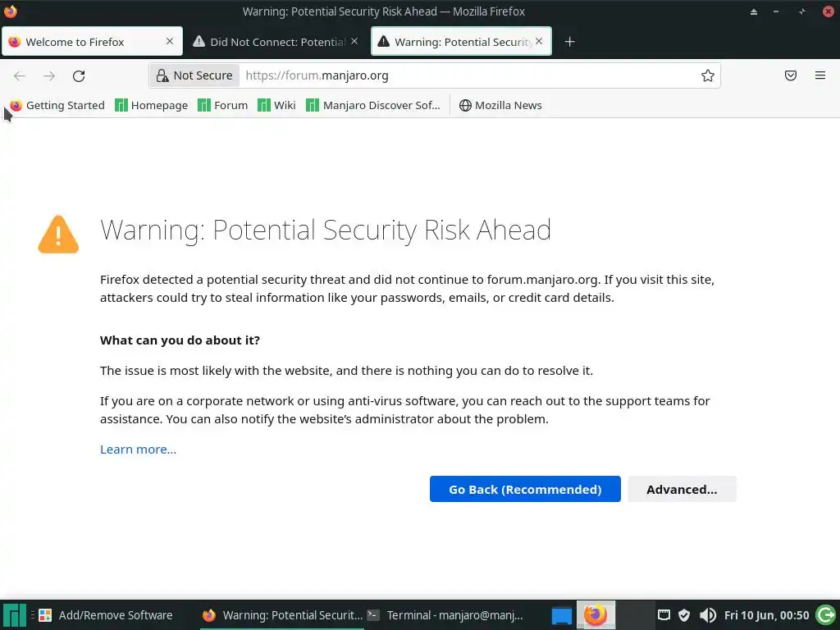Open Getting Started bookmark

(58, 105)
